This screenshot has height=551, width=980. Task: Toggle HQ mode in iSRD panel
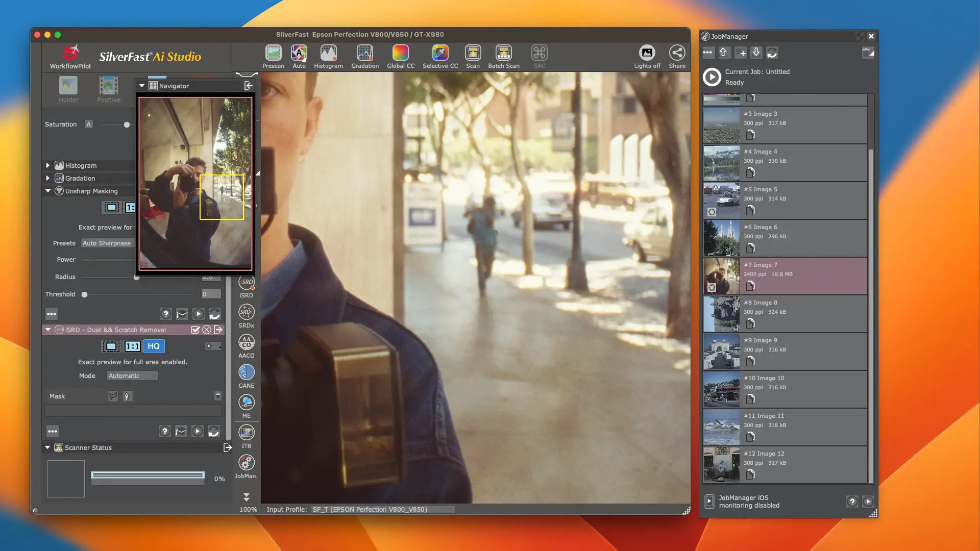pyautogui.click(x=154, y=346)
